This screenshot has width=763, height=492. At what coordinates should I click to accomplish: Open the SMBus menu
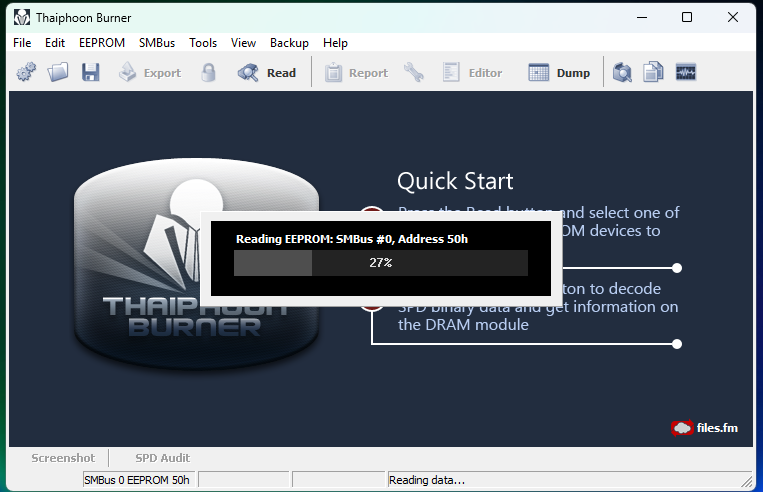157,43
